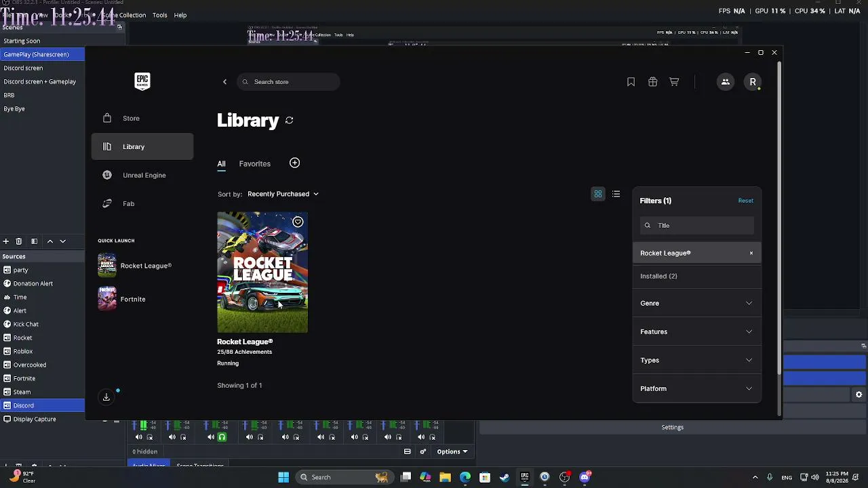Go back using the launcher back arrow
868x488 pixels.
coord(225,82)
